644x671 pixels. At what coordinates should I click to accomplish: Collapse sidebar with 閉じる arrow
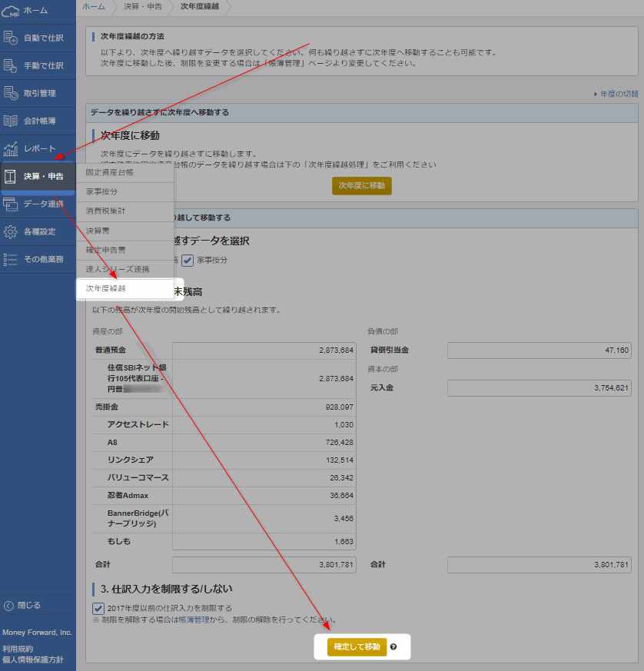tap(8, 605)
